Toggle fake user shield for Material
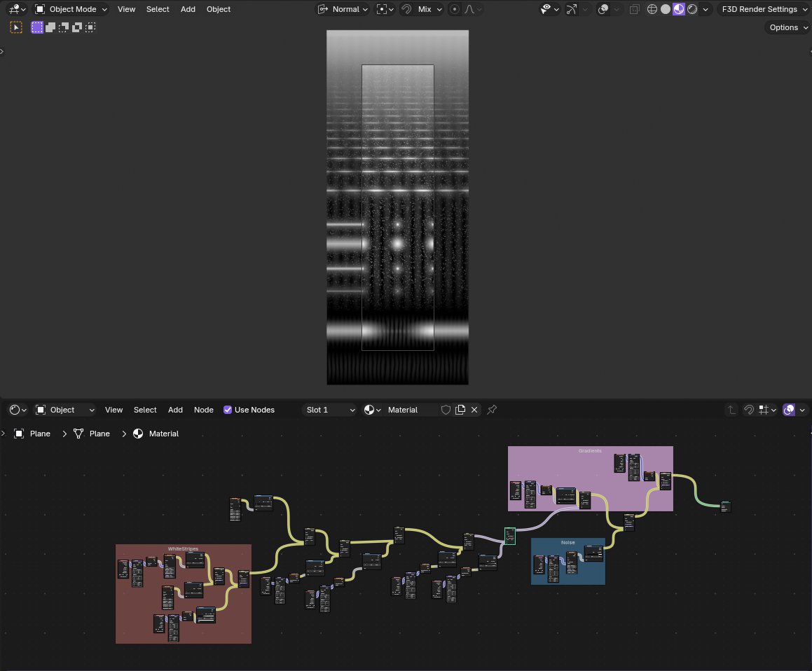Image resolution: width=812 pixels, height=671 pixels. tap(446, 410)
